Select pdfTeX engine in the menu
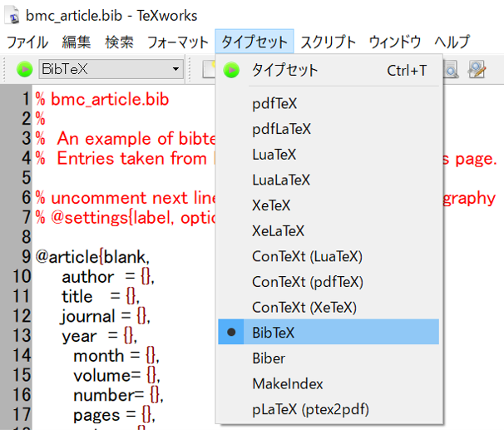This screenshot has height=430, width=504. point(329,103)
